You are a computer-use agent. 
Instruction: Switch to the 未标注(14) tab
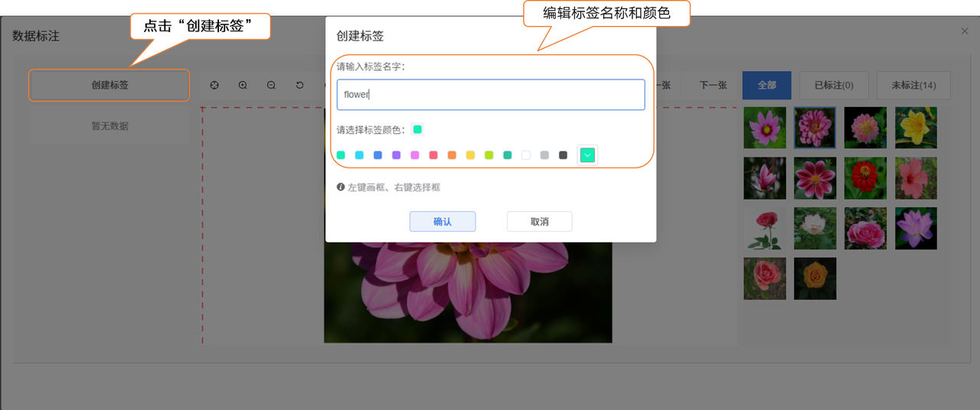point(913,86)
